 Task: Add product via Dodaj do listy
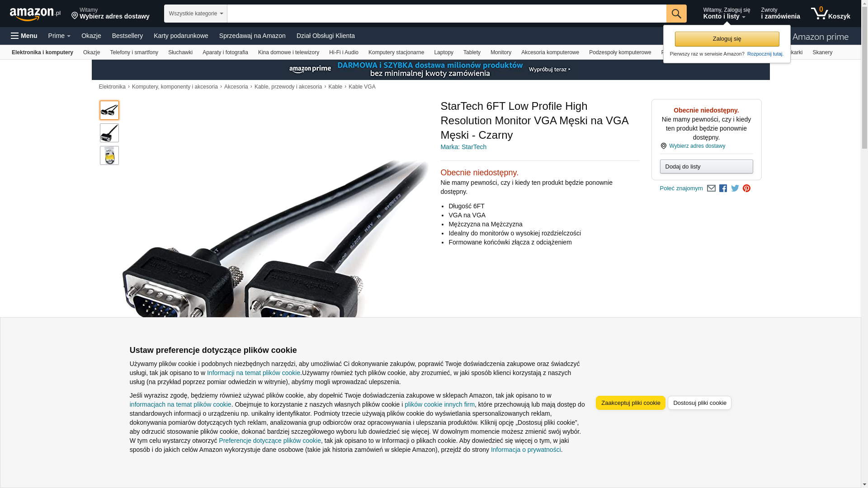(706, 167)
